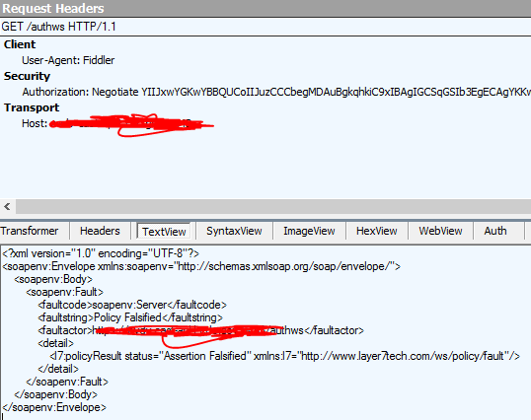Image resolution: width=531 pixels, height=420 pixels.
Task: Click the Authorization: Negotiate header entry
Action: pos(276,92)
